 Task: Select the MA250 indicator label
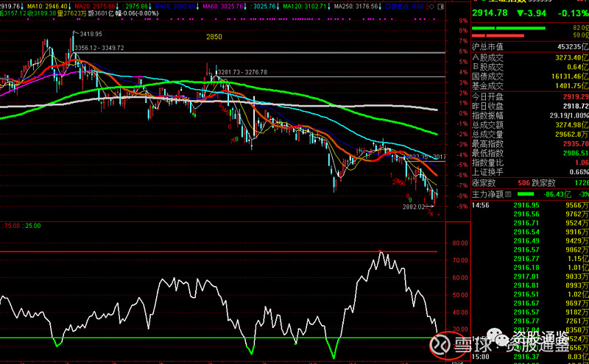click(339, 4)
